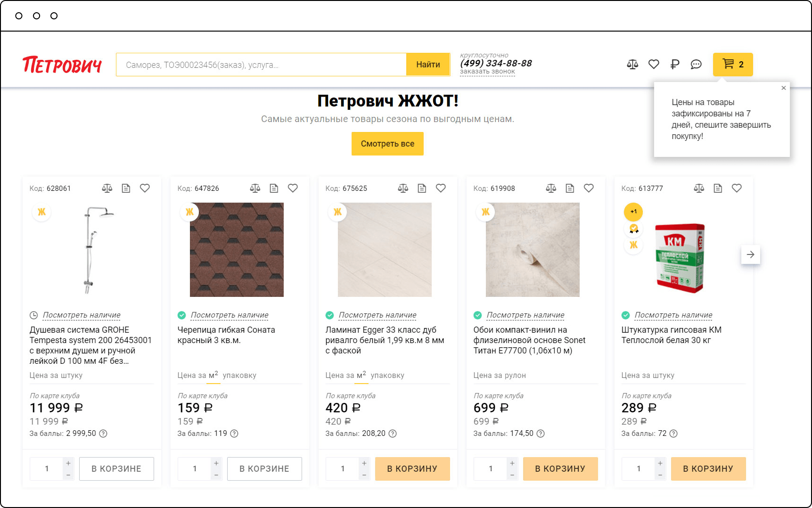Close the price-fixed tooltip popup
This screenshot has width=812, height=508.
[784, 88]
